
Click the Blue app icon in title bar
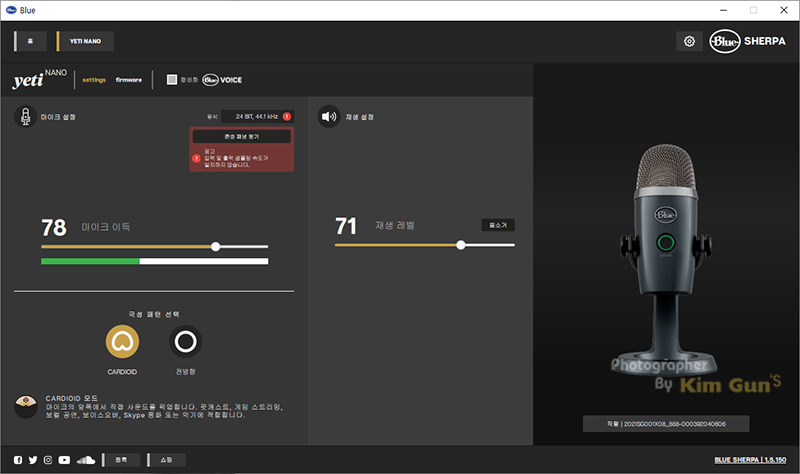(x=11, y=10)
